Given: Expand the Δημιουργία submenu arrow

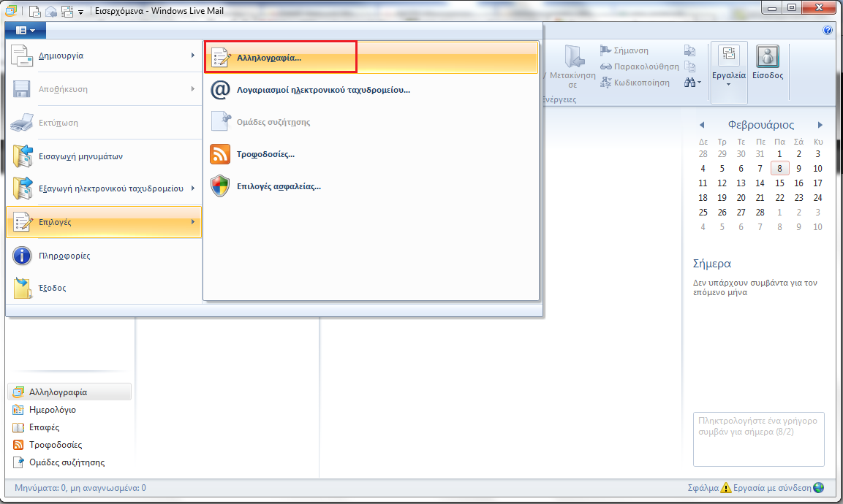Looking at the screenshot, I should click(x=192, y=56).
